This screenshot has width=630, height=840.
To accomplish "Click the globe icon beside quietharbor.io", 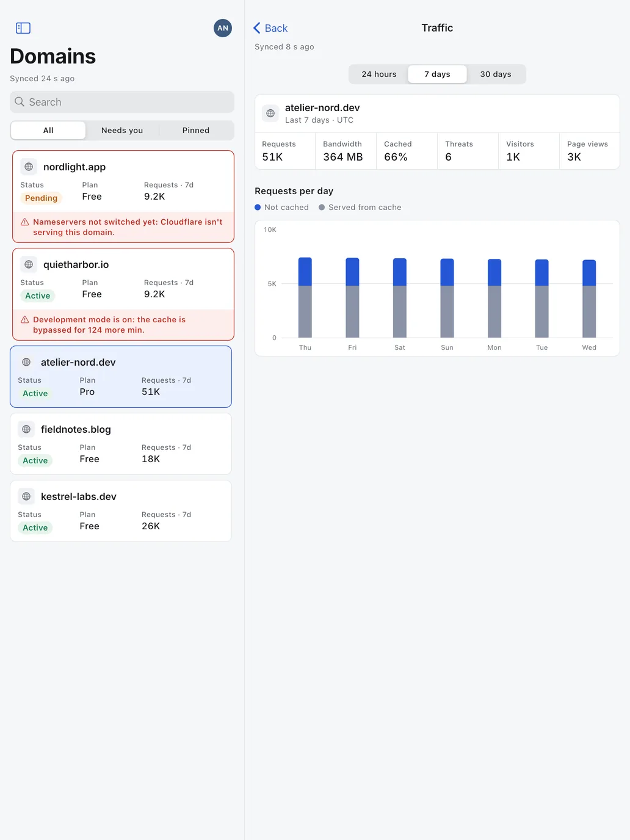I will point(29,264).
